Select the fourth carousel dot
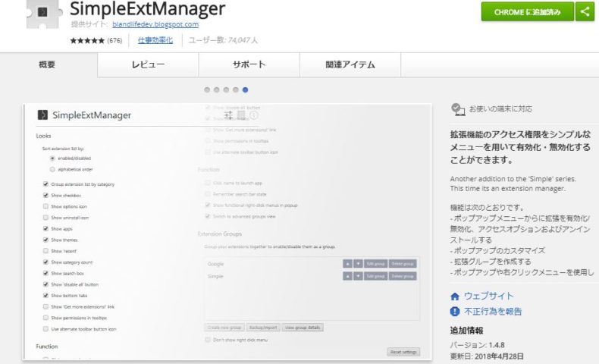 click(x=236, y=89)
